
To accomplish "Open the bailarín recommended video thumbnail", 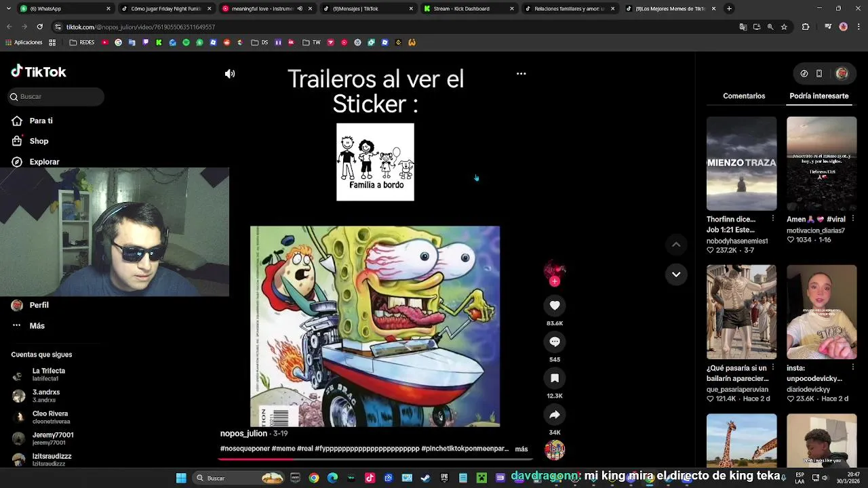I will 741,312.
